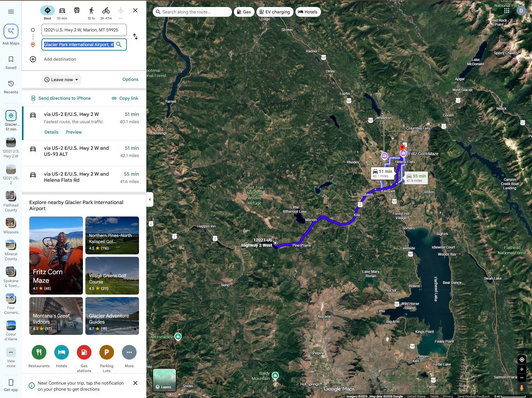Click the red destination pin on map
This screenshot has width=532, height=398.
[x=402, y=148]
